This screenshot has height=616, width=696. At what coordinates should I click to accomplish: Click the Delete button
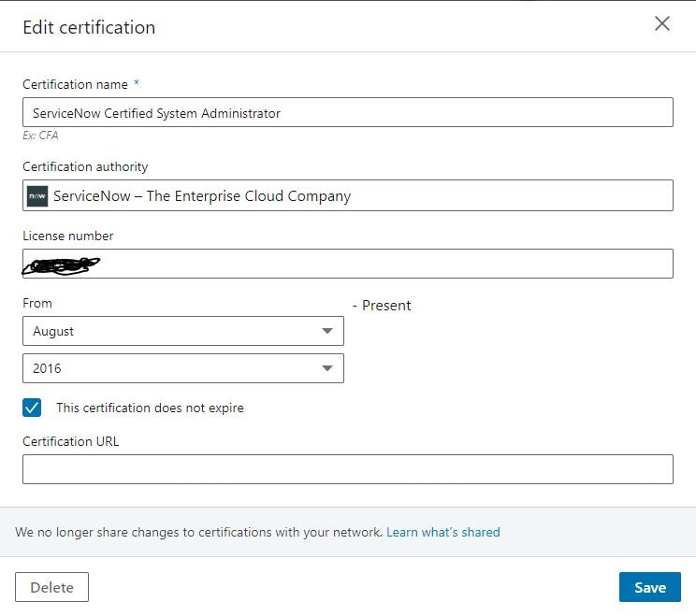point(52,587)
